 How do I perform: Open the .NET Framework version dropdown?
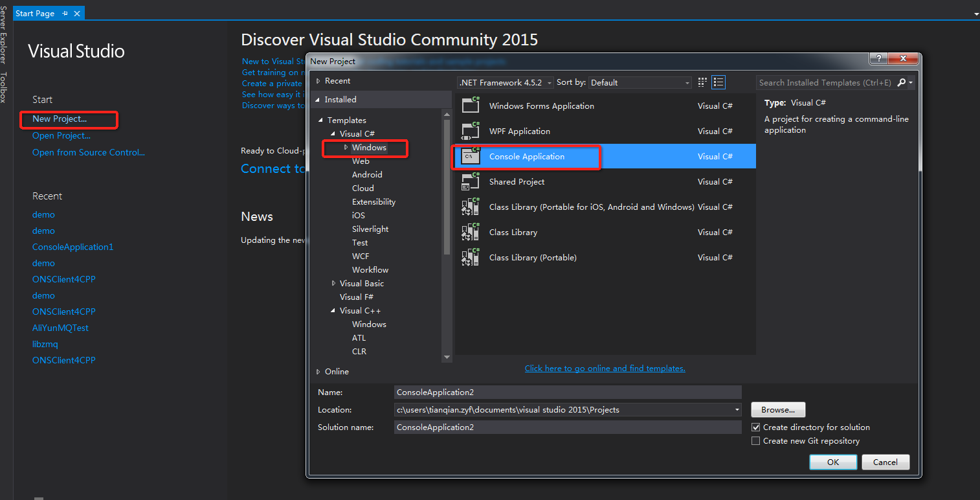point(506,82)
